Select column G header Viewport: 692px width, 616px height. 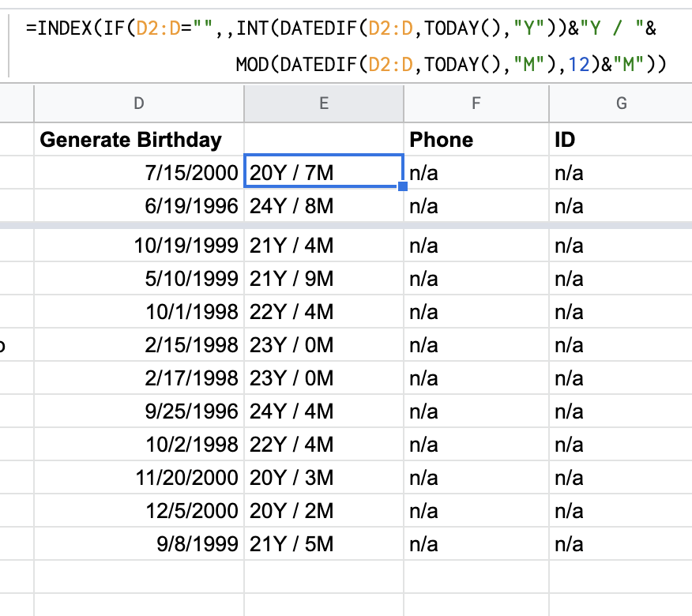point(621,103)
